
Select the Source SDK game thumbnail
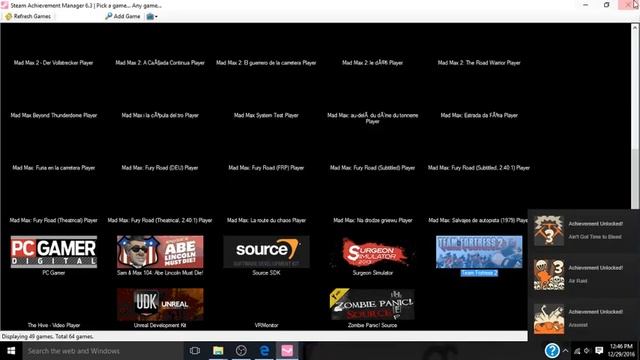click(266, 252)
